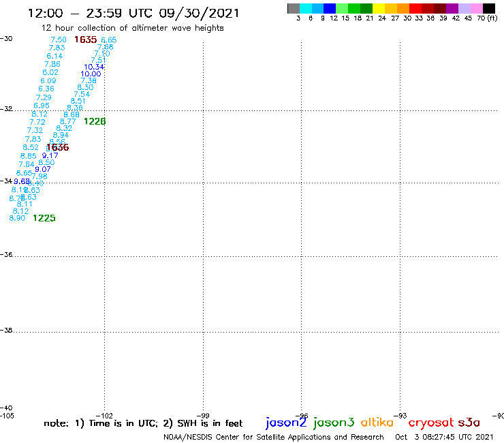Click the 6.95 wave height value

tap(42, 106)
